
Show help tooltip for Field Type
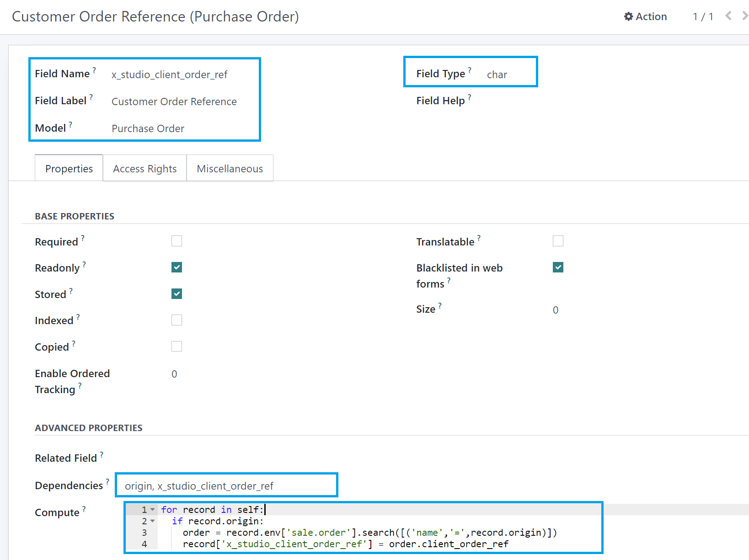click(470, 70)
